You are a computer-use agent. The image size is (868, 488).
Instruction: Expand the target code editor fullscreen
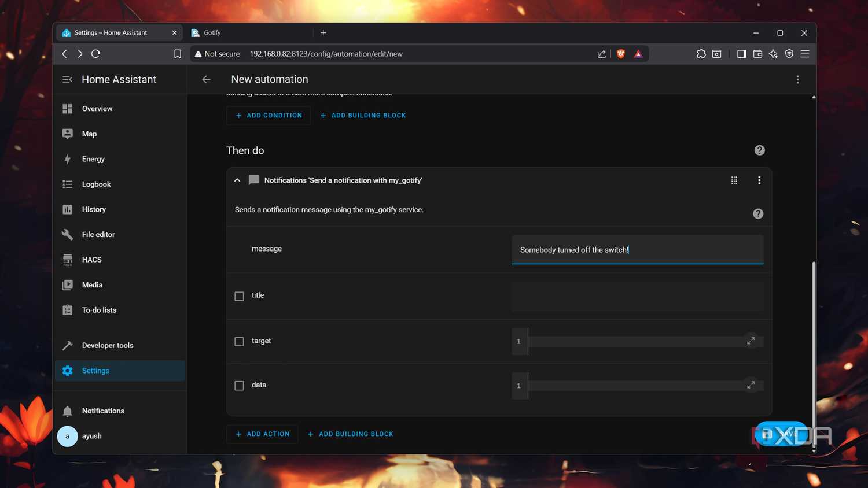pos(751,341)
